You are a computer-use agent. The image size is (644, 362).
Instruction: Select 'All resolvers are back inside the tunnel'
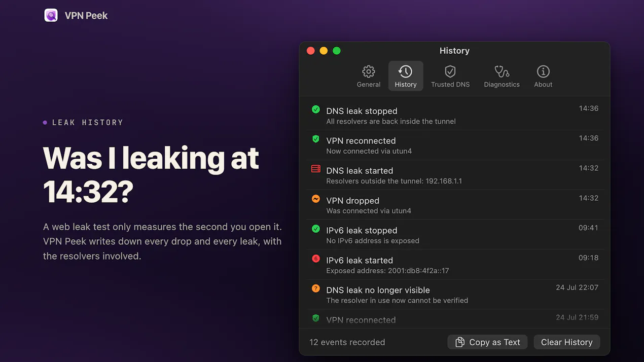(391, 122)
